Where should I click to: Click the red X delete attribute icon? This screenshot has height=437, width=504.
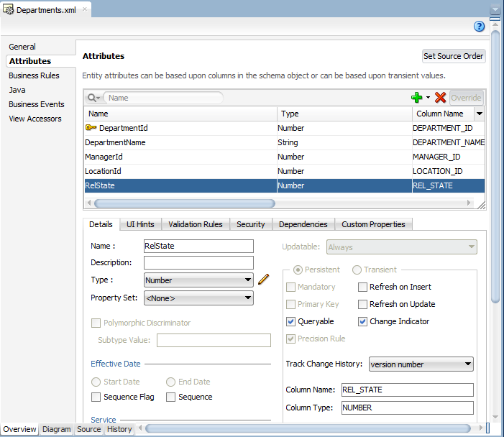coord(440,97)
